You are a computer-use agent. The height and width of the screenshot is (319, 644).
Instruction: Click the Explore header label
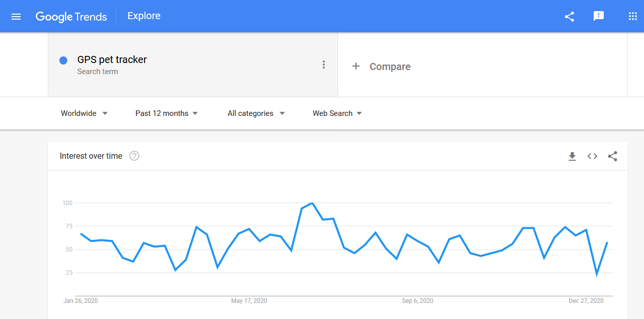[x=144, y=16]
